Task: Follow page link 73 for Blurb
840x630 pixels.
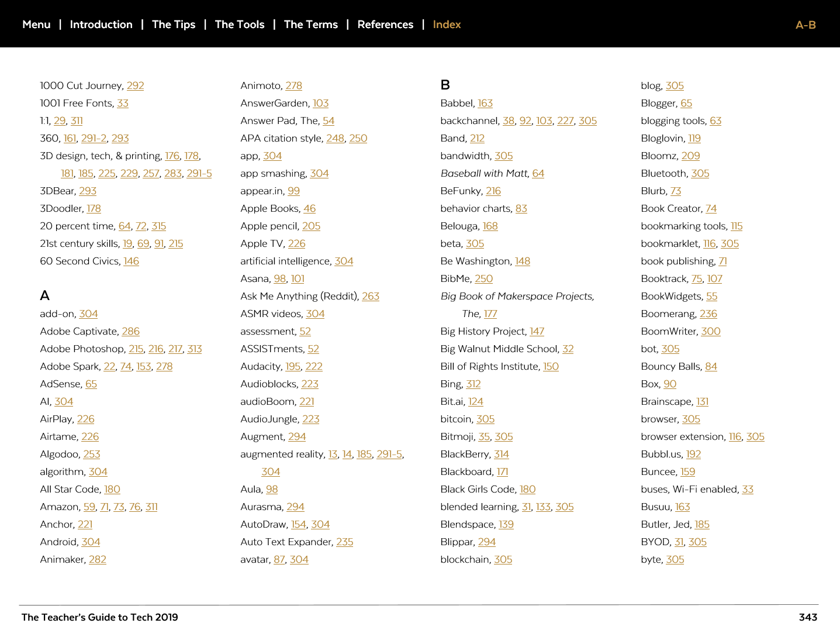Action: [676, 191]
